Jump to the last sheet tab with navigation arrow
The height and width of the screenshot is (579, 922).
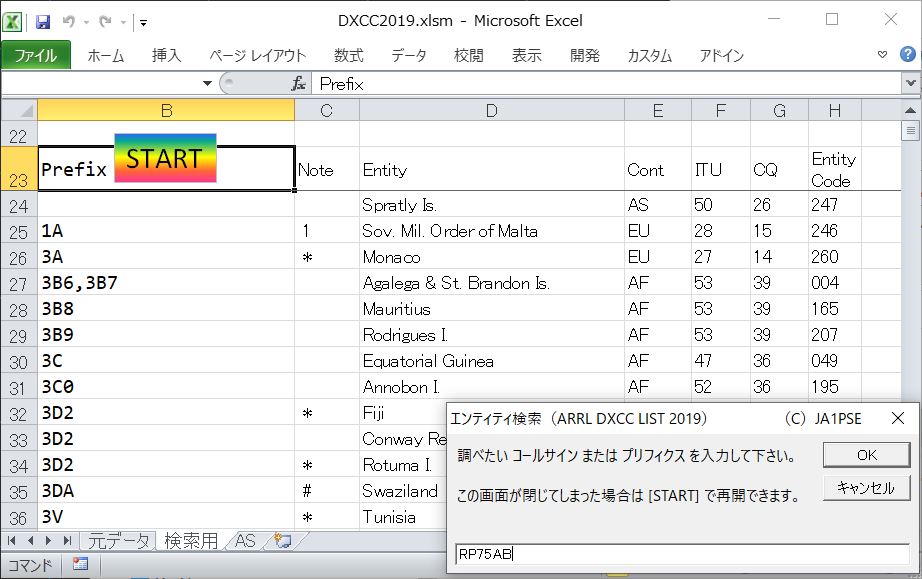pos(68,541)
